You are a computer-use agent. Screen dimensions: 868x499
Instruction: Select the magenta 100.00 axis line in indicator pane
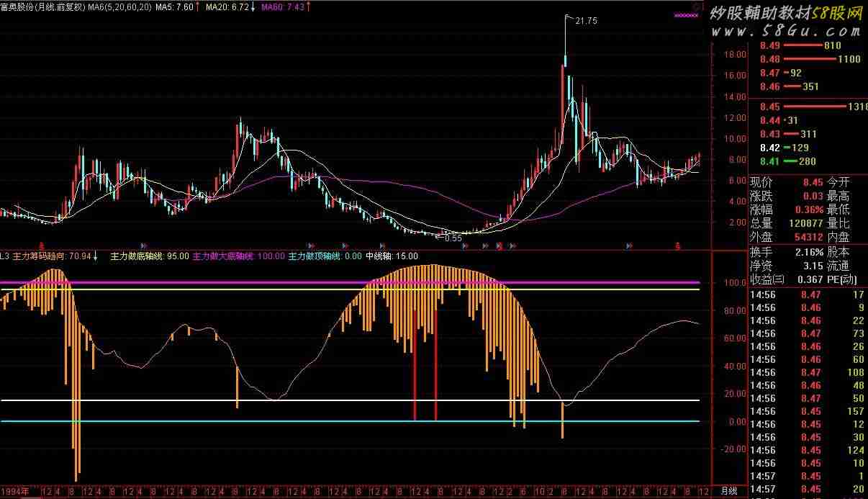[350, 283]
